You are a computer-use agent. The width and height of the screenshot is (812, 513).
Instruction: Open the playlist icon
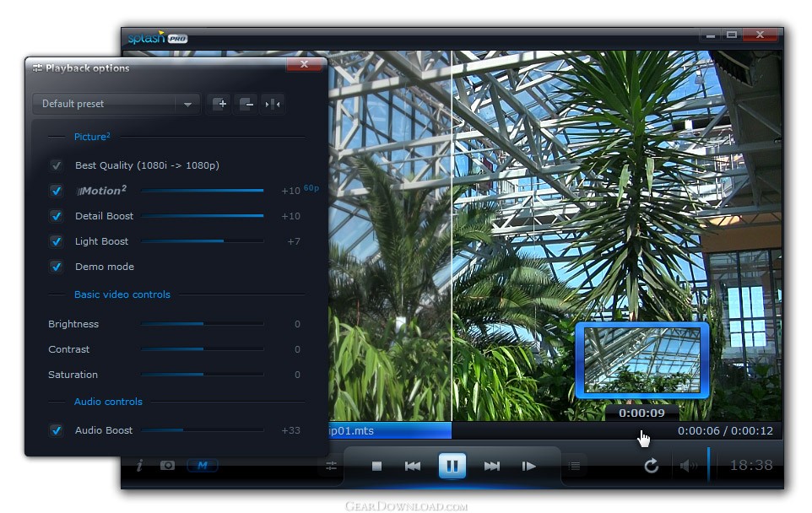574,466
